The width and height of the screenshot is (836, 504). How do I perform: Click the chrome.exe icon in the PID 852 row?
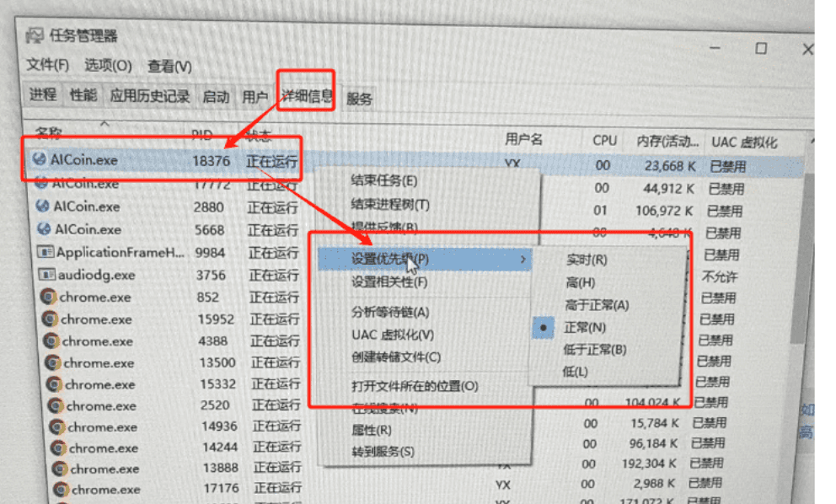coord(49,297)
